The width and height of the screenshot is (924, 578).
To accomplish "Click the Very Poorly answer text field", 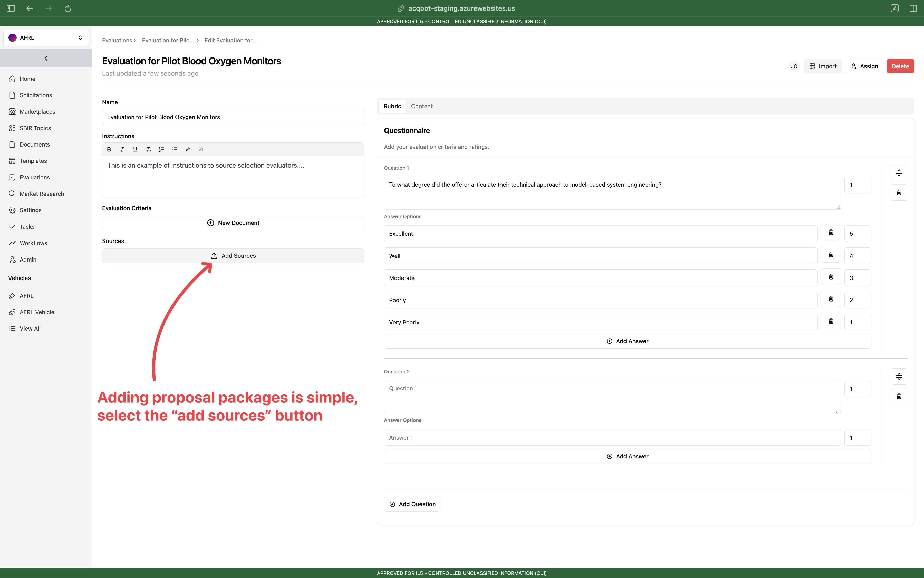I will (x=600, y=322).
